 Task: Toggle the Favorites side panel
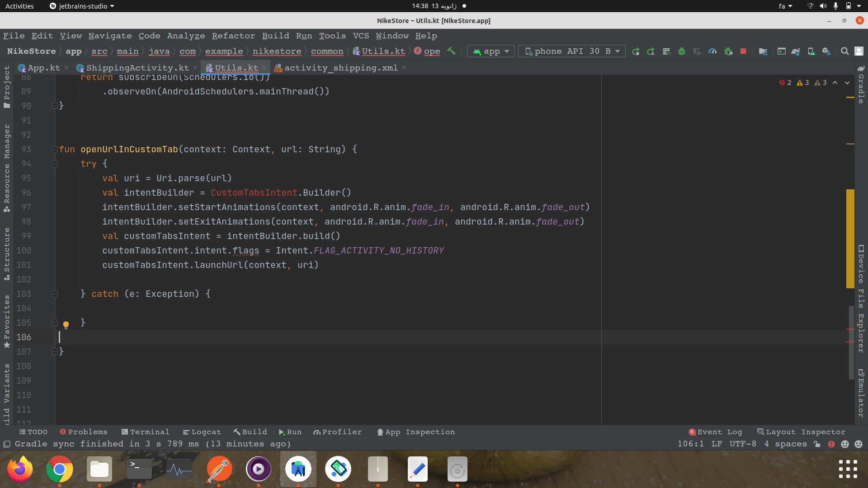click(x=7, y=321)
